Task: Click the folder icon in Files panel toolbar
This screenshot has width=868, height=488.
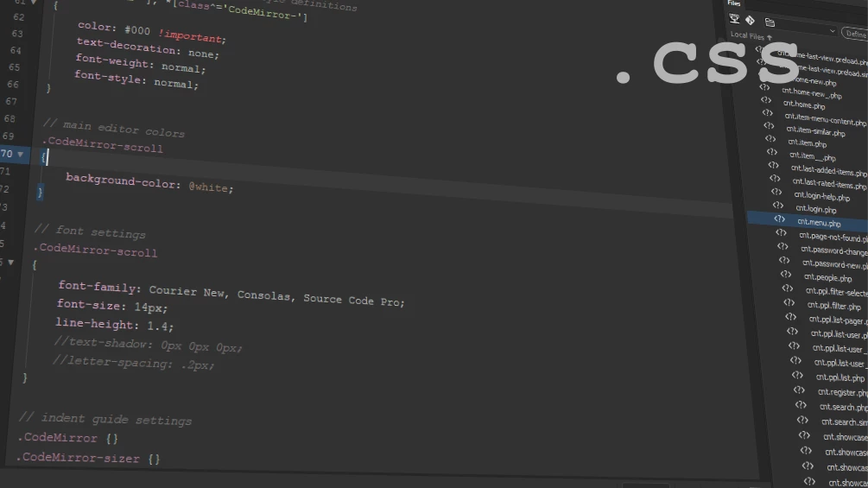Action: 770,22
